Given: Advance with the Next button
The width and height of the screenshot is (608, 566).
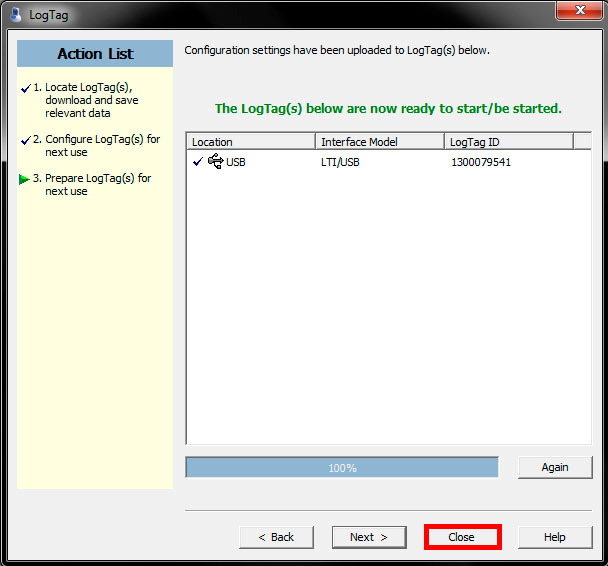Looking at the screenshot, I should pyautogui.click(x=368, y=537).
